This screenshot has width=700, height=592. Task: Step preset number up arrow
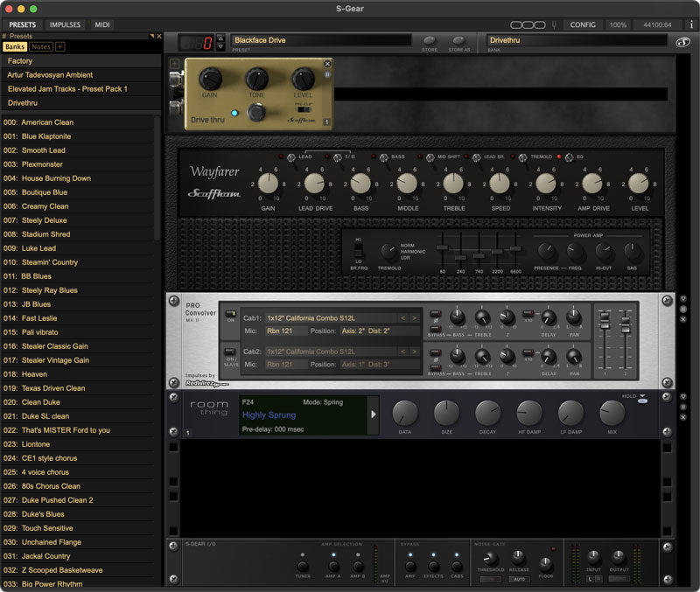coord(220,38)
